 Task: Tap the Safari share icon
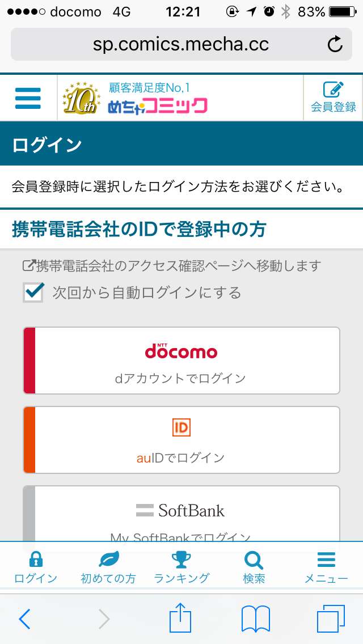click(181, 618)
